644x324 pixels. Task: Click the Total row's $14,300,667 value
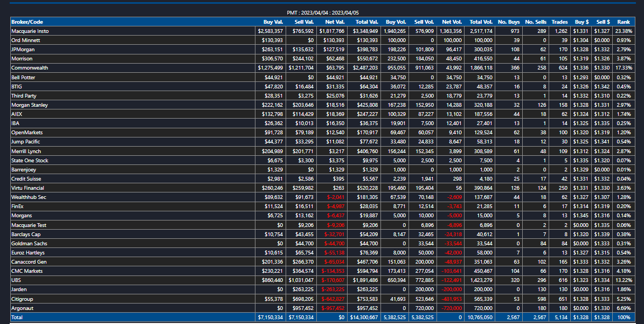click(x=364, y=318)
